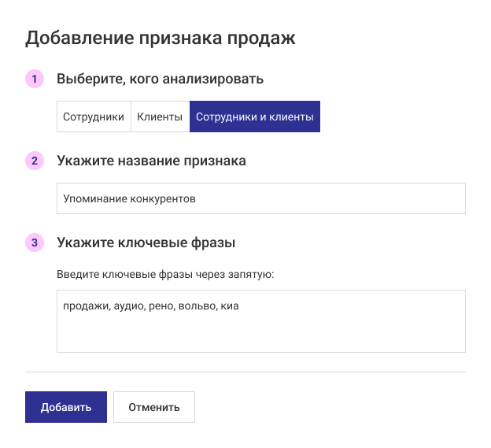Select the Сотрудники option

94,117
